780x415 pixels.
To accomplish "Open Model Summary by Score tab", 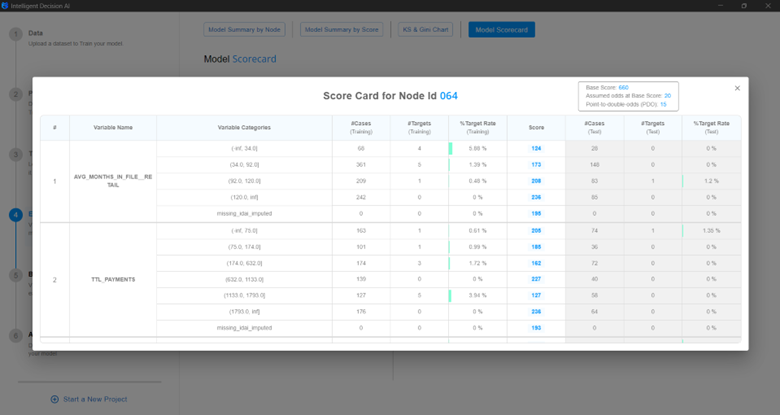I will (x=341, y=29).
